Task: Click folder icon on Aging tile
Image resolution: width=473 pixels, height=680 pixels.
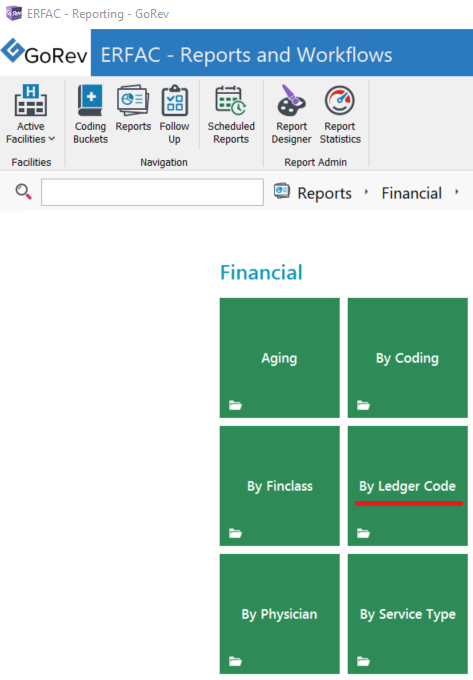Action: point(235,405)
